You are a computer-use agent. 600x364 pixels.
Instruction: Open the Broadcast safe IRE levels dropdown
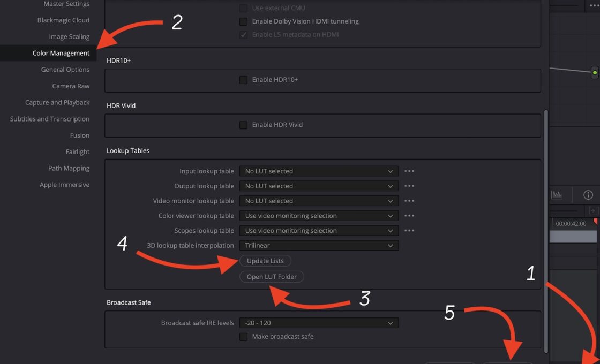[319, 323]
